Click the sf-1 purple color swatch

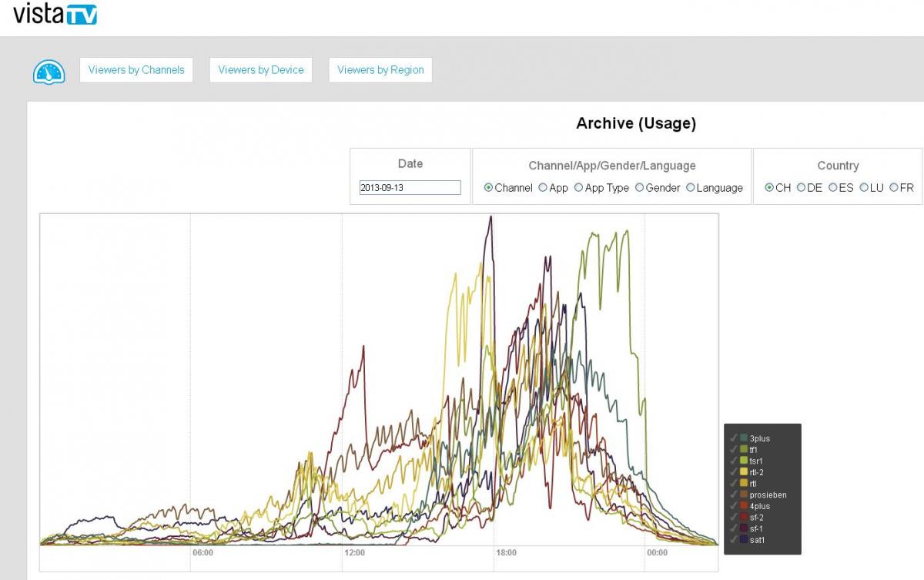tap(744, 528)
